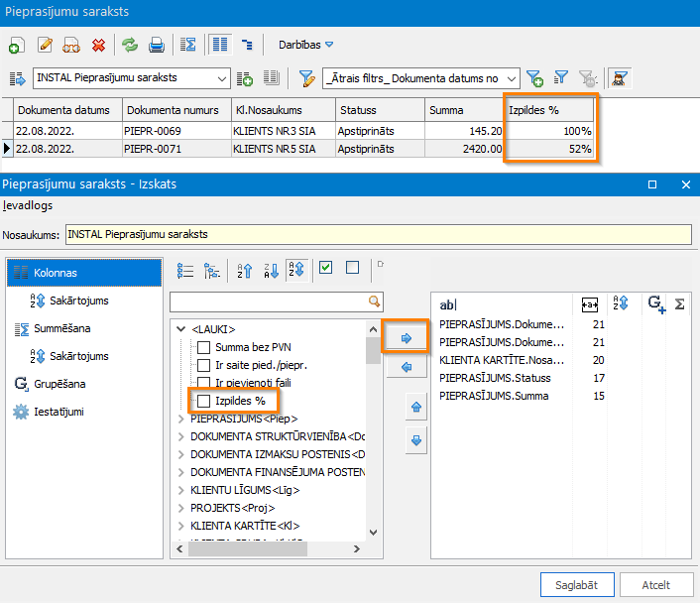Tick the Summa bez PVN checkbox
Image resolution: width=700 pixels, height=603 pixels.
(x=203, y=347)
